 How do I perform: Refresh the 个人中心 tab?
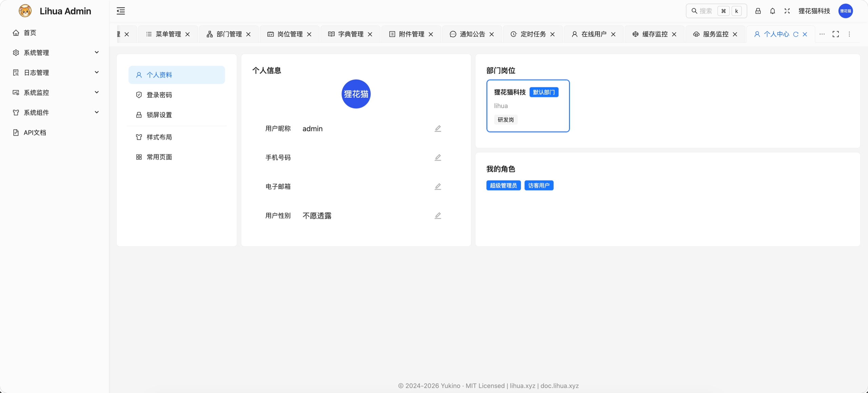(x=795, y=34)
